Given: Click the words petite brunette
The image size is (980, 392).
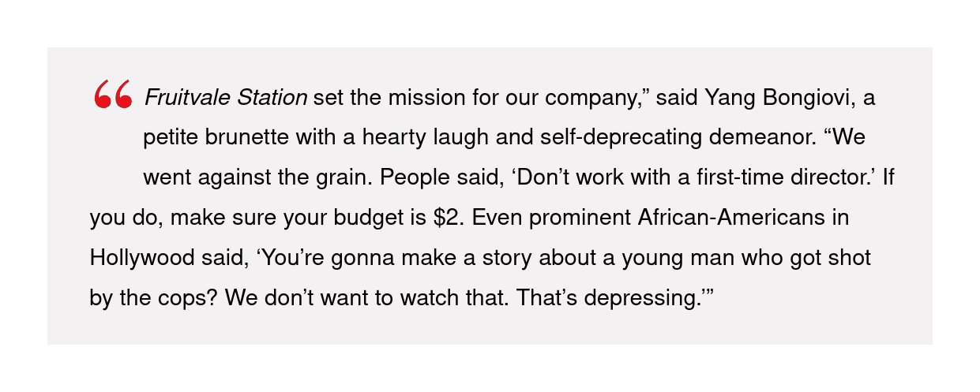Looking at the screenshot, I should point(214,138).
